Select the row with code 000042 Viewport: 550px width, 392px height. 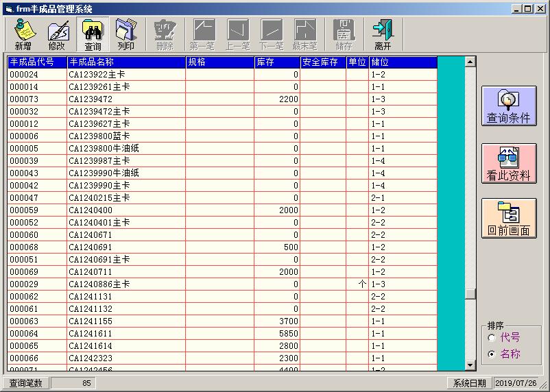[222, 186]
